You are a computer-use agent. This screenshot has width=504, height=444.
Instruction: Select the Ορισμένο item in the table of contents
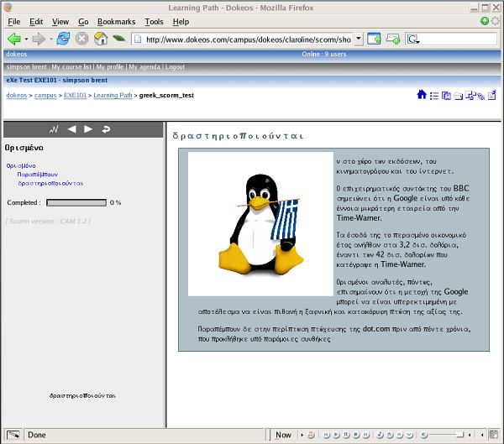[21, 166]
